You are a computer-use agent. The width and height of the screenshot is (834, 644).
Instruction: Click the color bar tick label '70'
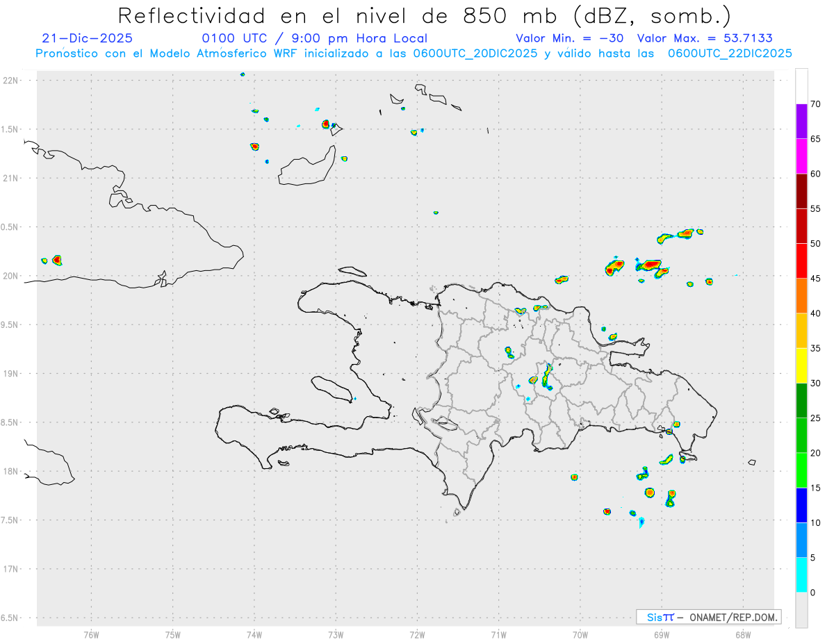point(815,104)
